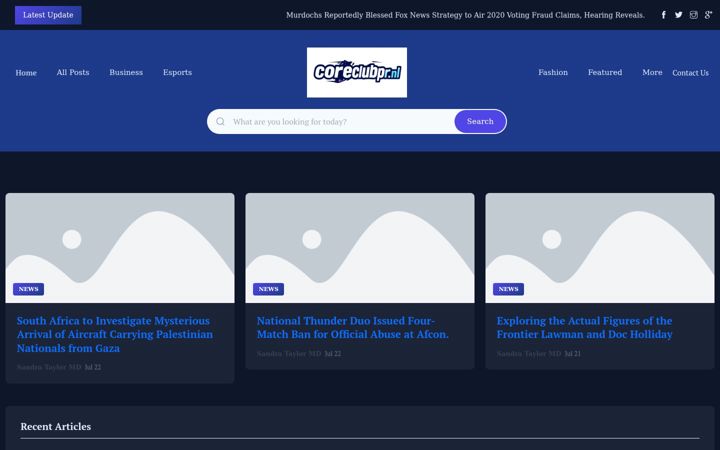Click author name under National Thunder Duo article
720x450 pixels.
[x=289, y=354]
